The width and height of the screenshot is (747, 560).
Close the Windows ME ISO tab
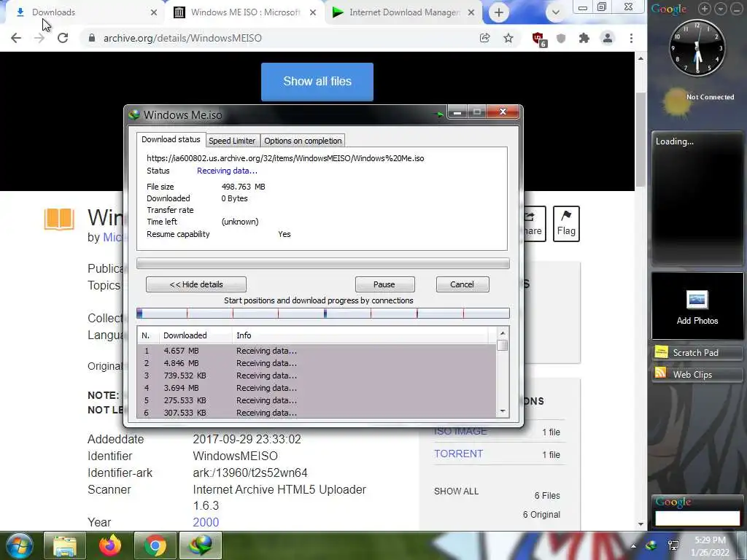click(x=312, y=12)
